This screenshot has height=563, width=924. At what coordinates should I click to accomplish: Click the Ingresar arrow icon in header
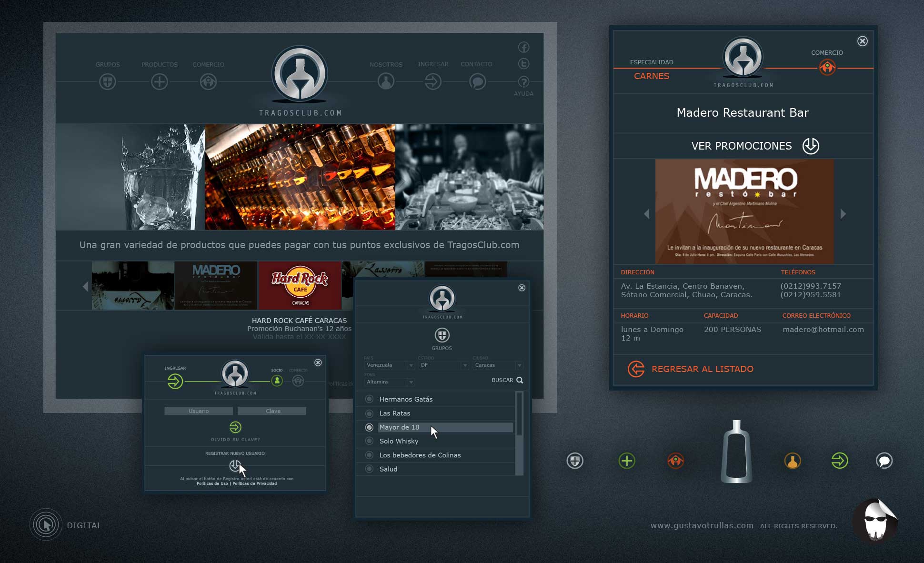coord(433,81)
